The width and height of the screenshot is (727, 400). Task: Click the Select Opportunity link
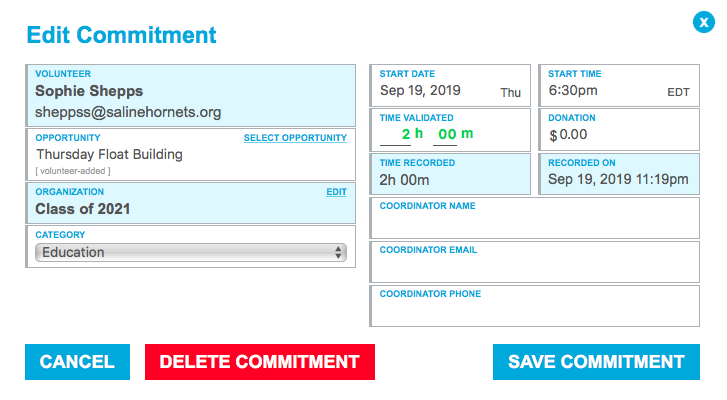pos(295,138)
